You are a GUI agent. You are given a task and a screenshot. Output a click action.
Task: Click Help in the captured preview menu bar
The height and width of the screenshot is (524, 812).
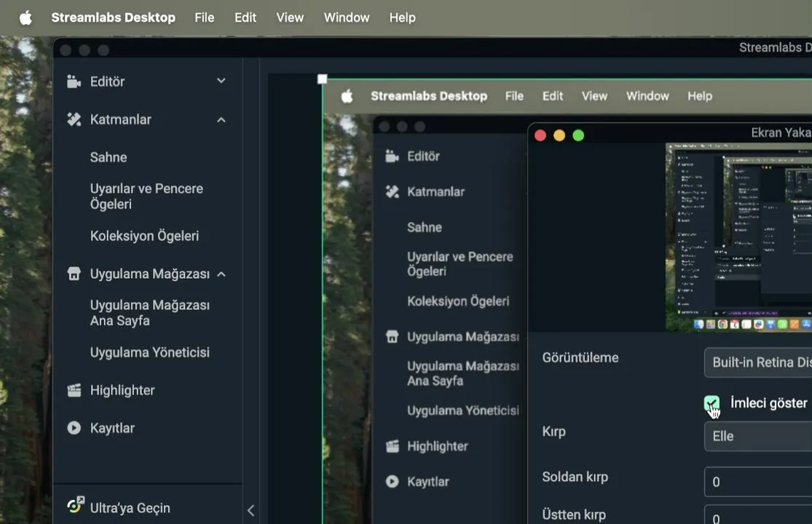click(700, 96)
